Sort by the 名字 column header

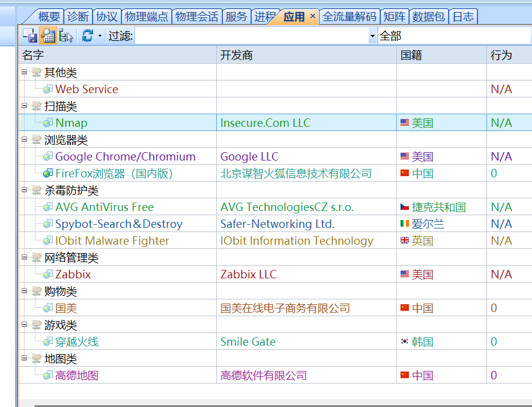(118, 55)
